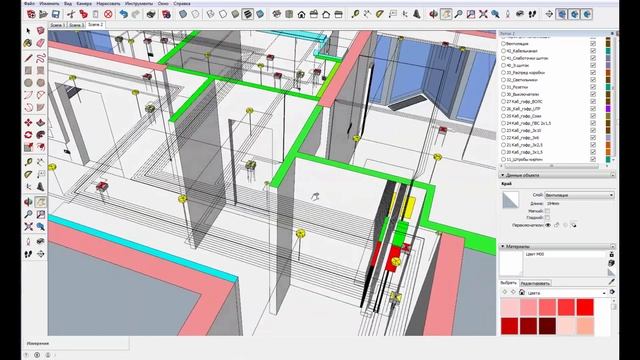
Task: Click the Zoom Extents icon in top toolbar
Action: tap(483, 14)
